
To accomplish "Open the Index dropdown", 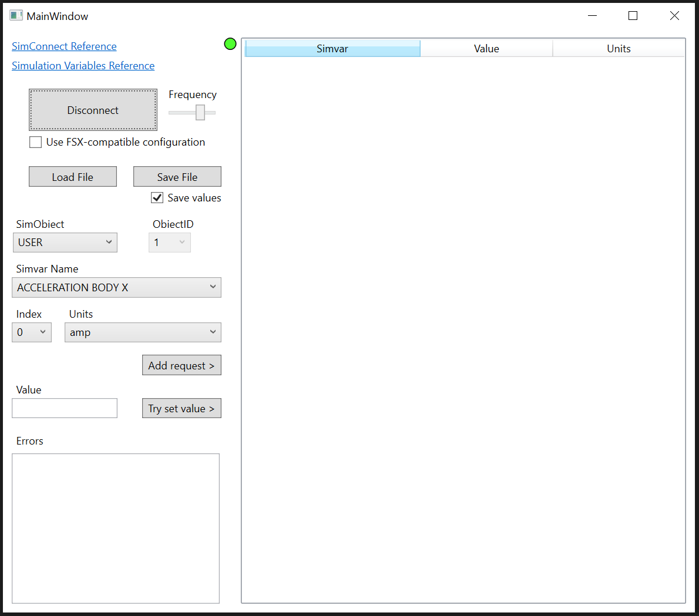I will (x=31, y=332).
